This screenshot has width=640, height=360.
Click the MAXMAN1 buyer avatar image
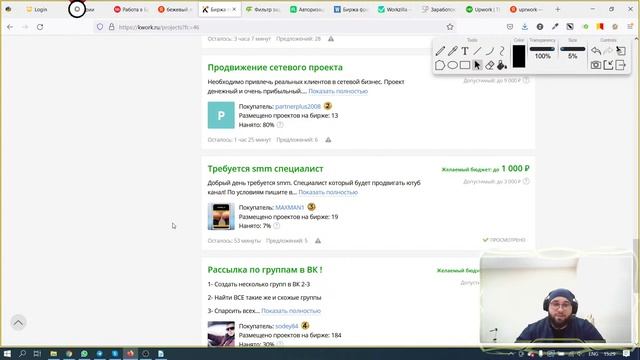tap(221, 216)
